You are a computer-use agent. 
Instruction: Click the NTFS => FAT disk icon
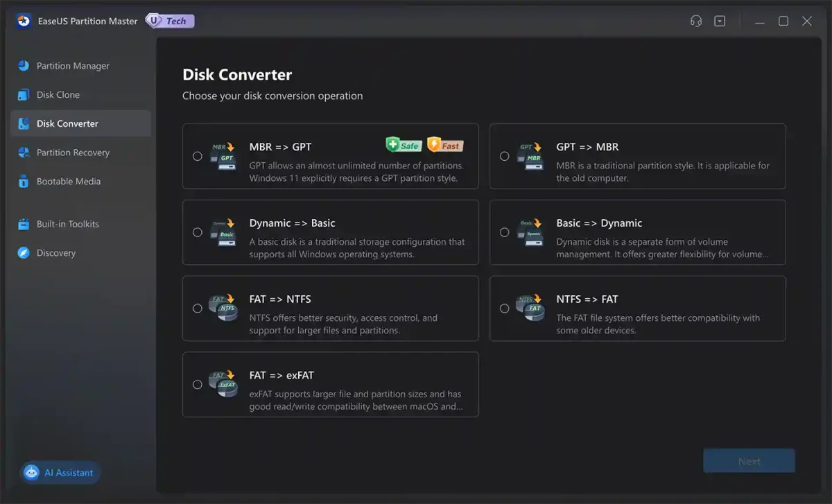pyautogui.click(x=531, y=309)
